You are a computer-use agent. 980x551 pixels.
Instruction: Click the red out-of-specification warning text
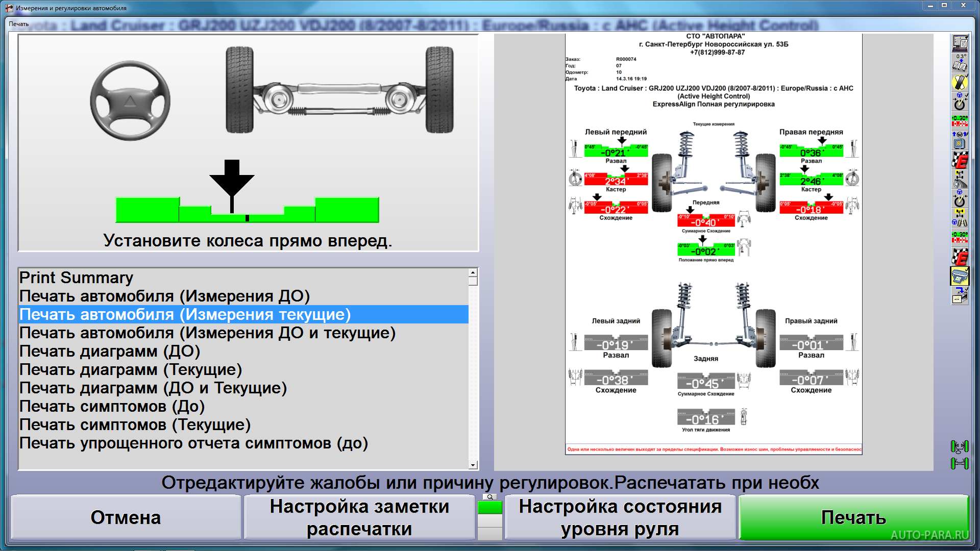[x=714, y=449]
